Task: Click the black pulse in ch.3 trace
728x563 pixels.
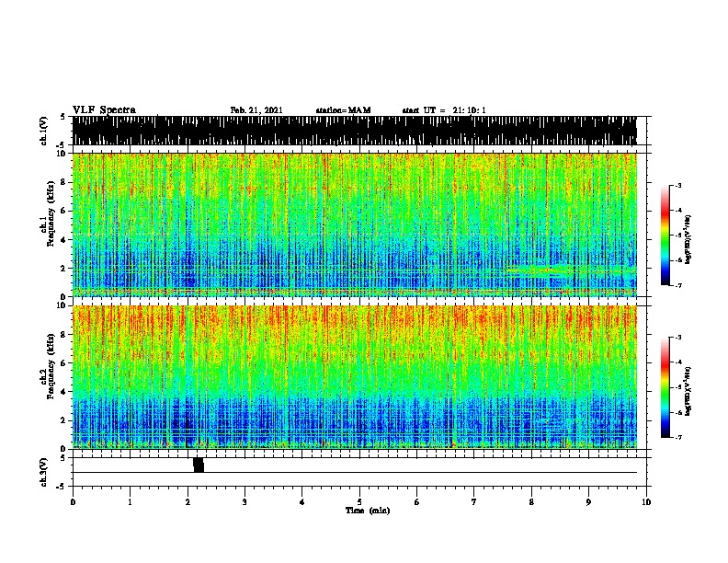Action: coord(199,465)
